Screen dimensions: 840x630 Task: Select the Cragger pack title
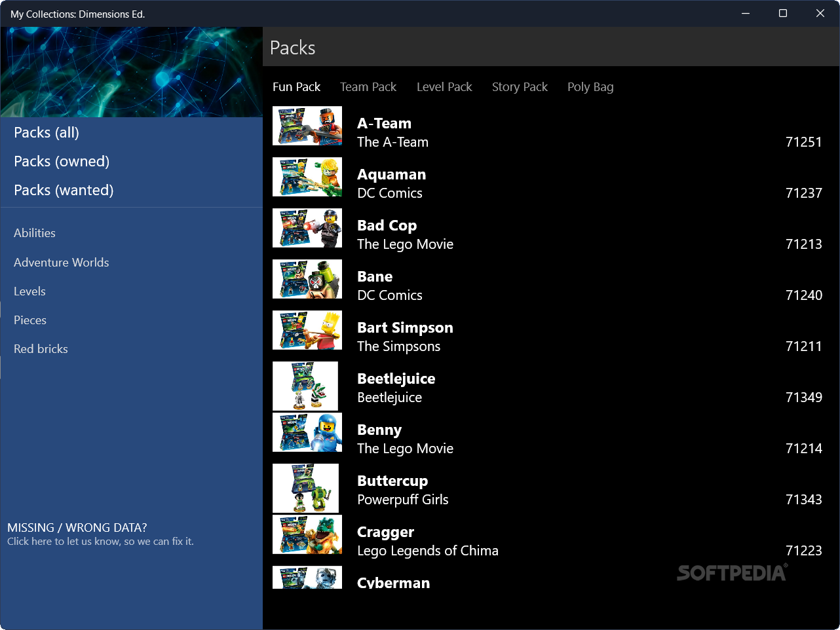[x=385, y=532]
